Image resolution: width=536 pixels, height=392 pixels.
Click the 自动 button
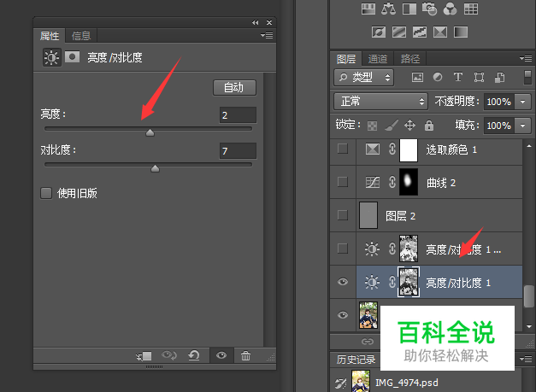(234, 88)
